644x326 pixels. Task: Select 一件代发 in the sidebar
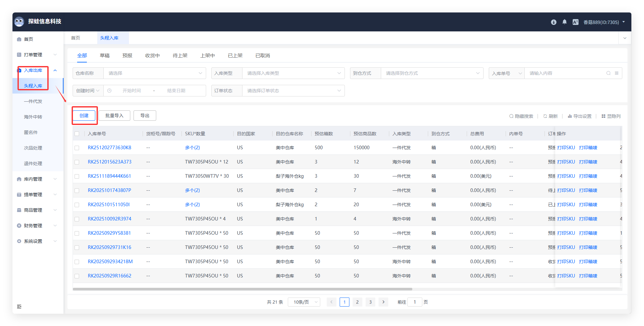coord(33,101)
